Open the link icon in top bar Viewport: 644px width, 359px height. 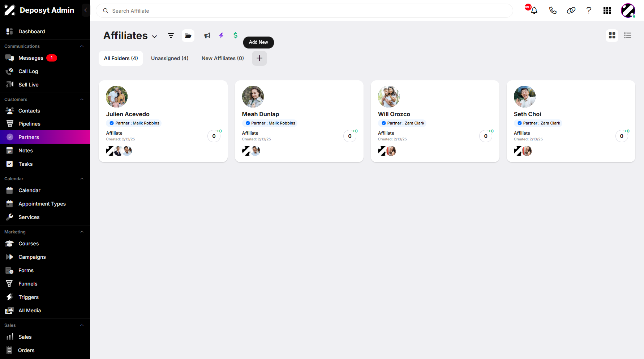click(571, 10)
